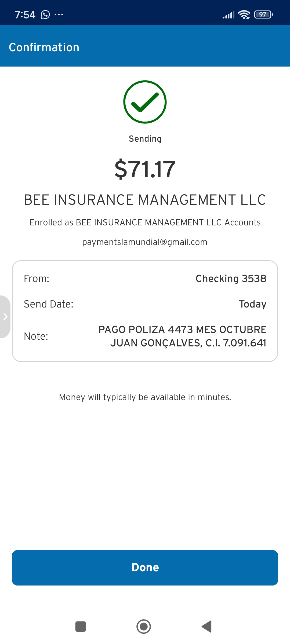Viewport: 290px width, 644px height.
Task: Tap the green checkmark success icon
Action: (145, 102)
